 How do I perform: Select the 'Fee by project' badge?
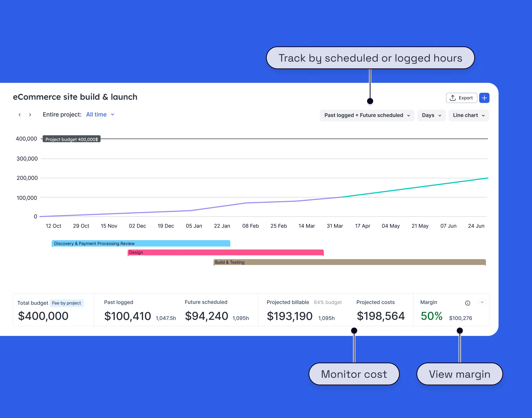[x=67, y=303]
